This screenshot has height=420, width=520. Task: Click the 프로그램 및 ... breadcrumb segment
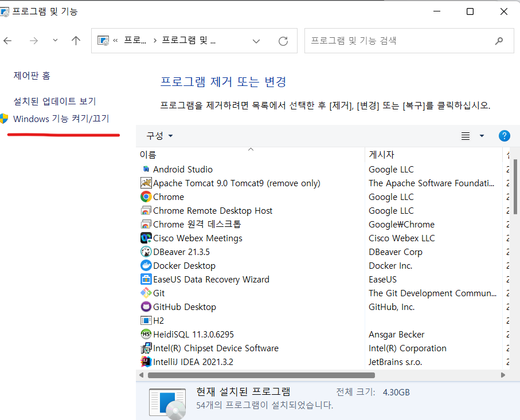[189, 41]
